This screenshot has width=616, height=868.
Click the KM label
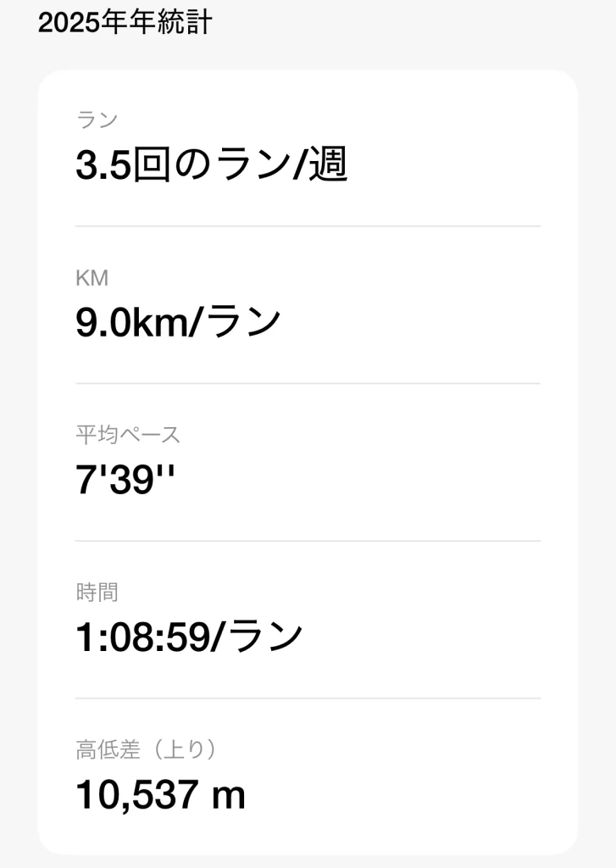click(92, 277)
